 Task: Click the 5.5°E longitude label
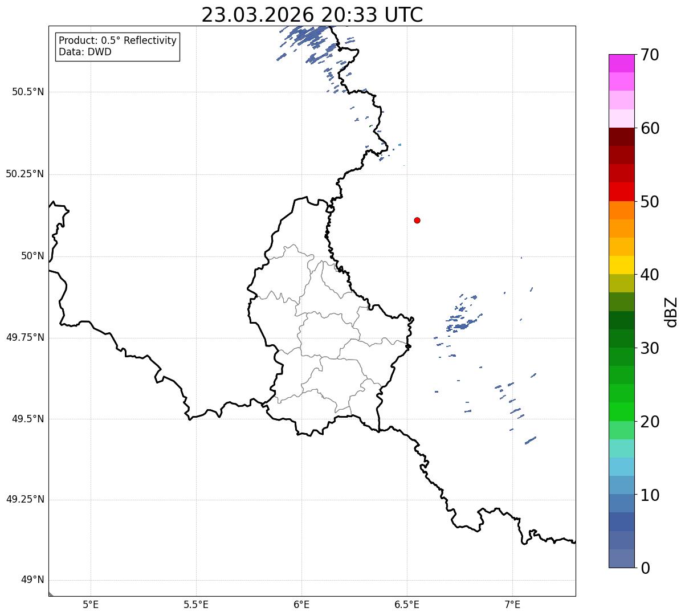(x=196, y=604)
